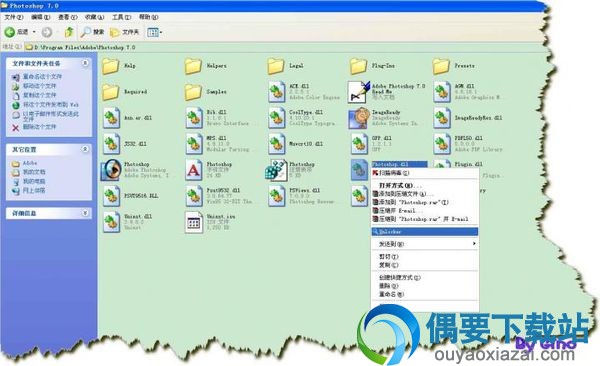Choose 重命名 in the context menu
The image size is (600, 366).
(425, 294)
